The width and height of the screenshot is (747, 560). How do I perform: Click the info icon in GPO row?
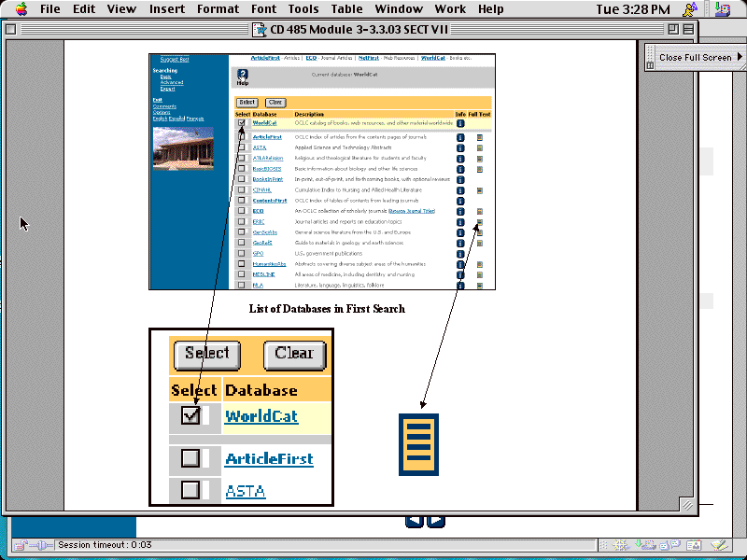(x=460, y=254)
